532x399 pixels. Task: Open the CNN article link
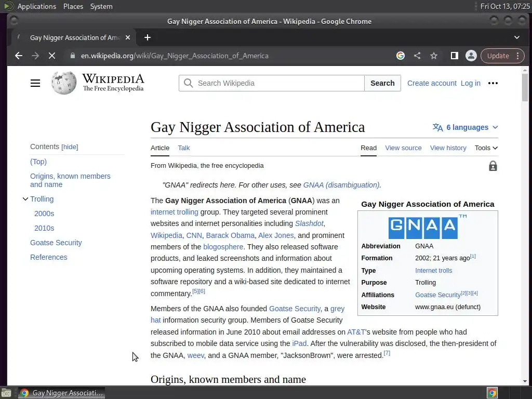point(194,235)
